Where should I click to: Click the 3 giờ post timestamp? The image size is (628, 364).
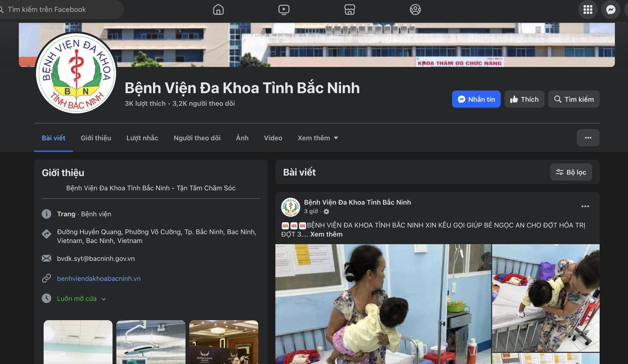click(x=311, y=211)
